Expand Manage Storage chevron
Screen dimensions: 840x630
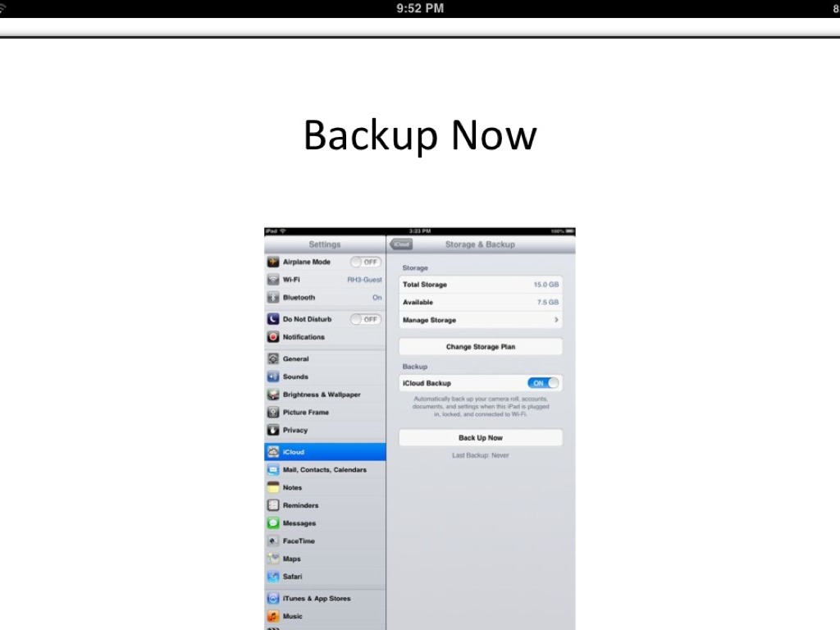point(556,320)
